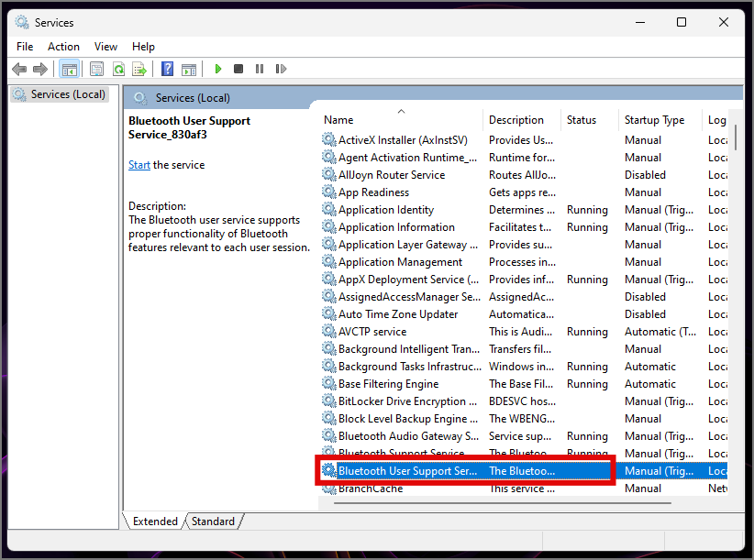Click the Pause Service icon
Image resolution: width=754 pixels, height=560 pixels.
pyautogui.click(x=260, y=69)
